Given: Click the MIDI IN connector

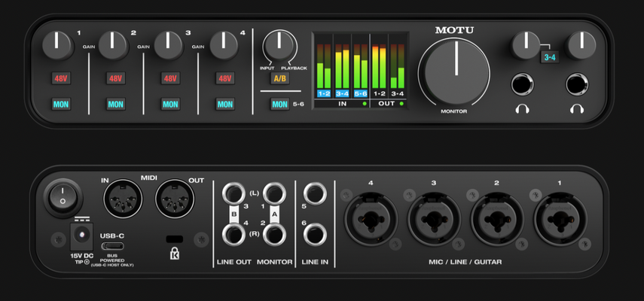Looking at the screenshot, I should pyautogui.click(x=123, y=199).
